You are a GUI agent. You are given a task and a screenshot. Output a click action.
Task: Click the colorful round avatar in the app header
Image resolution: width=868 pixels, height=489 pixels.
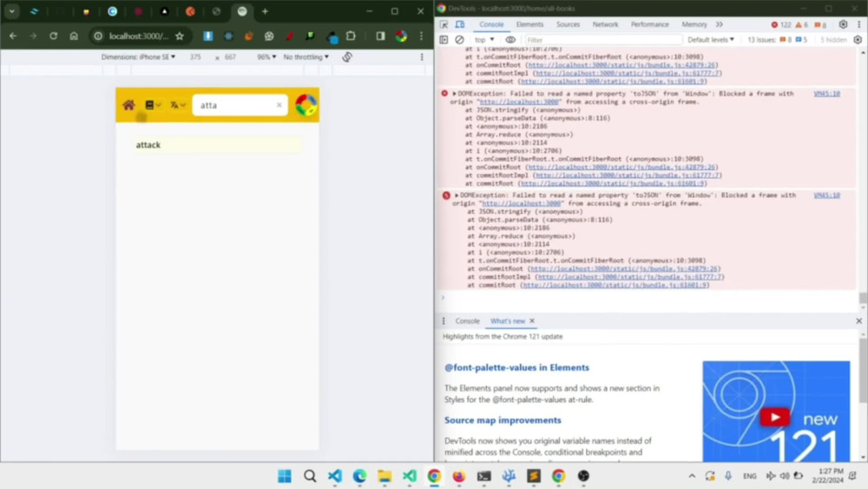tap(306, 105)
